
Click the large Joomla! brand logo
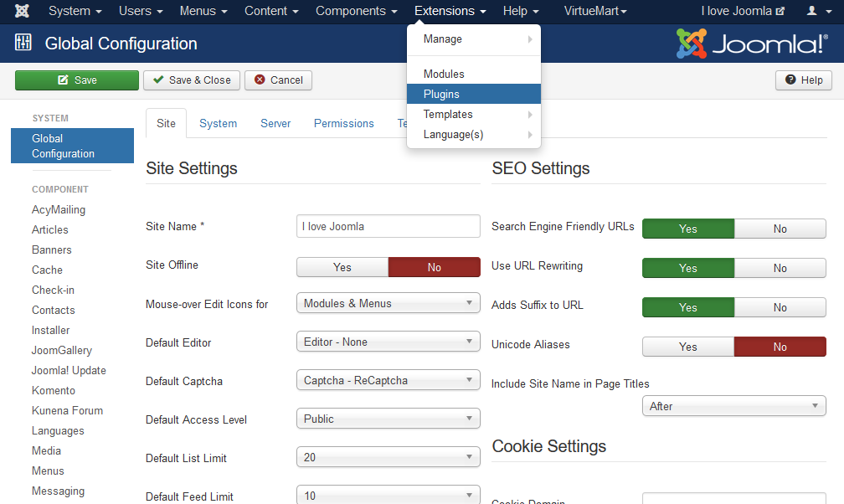coord(751,43)
